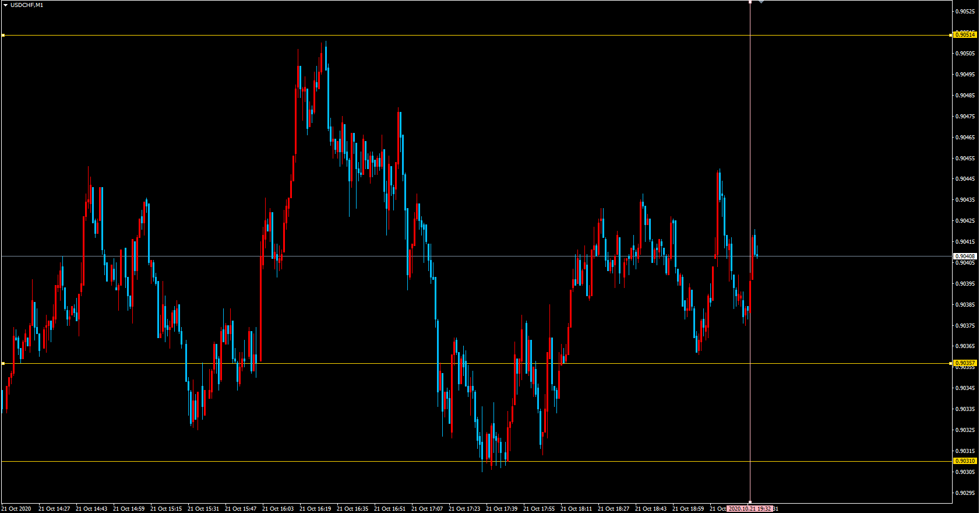Open the USDCHF,M1 chart dropdown arrow
980x513 pixels.
click(x=6, y=5)
